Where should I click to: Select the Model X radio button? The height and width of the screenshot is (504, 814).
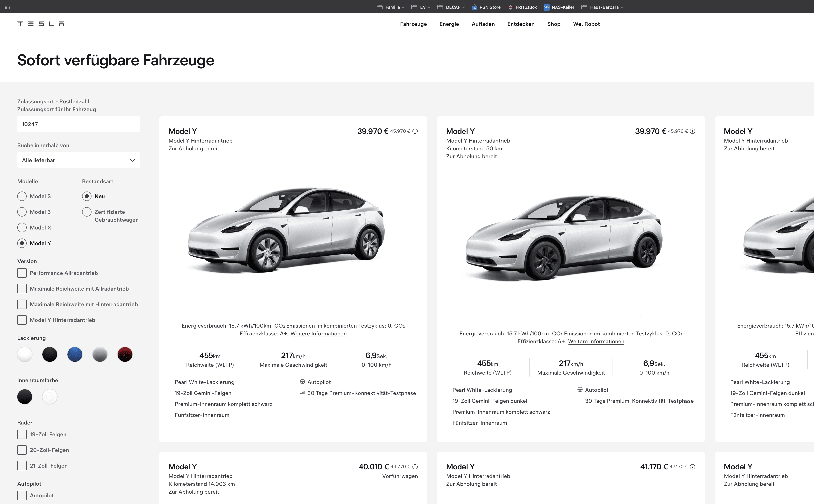coord(22,227)
